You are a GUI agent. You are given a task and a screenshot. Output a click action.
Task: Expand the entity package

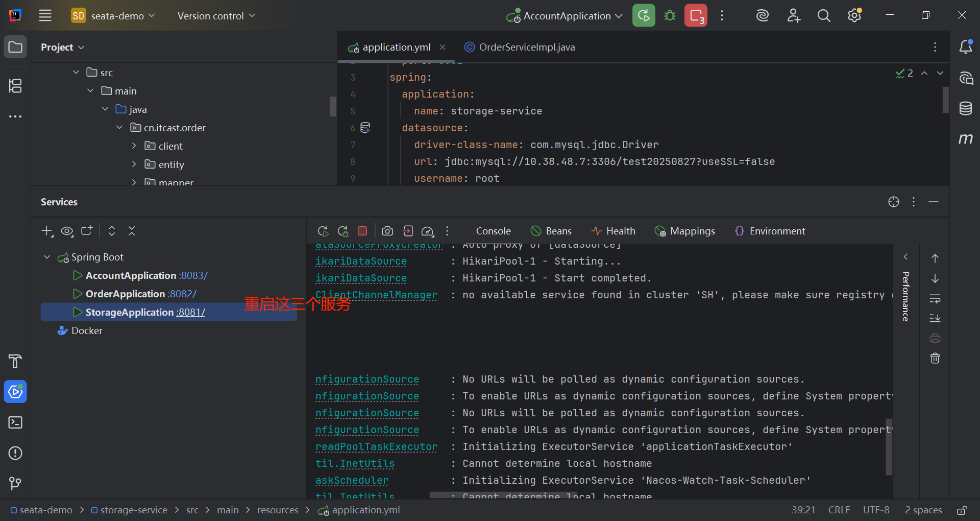pyautogui.click(x=134, y=164)
